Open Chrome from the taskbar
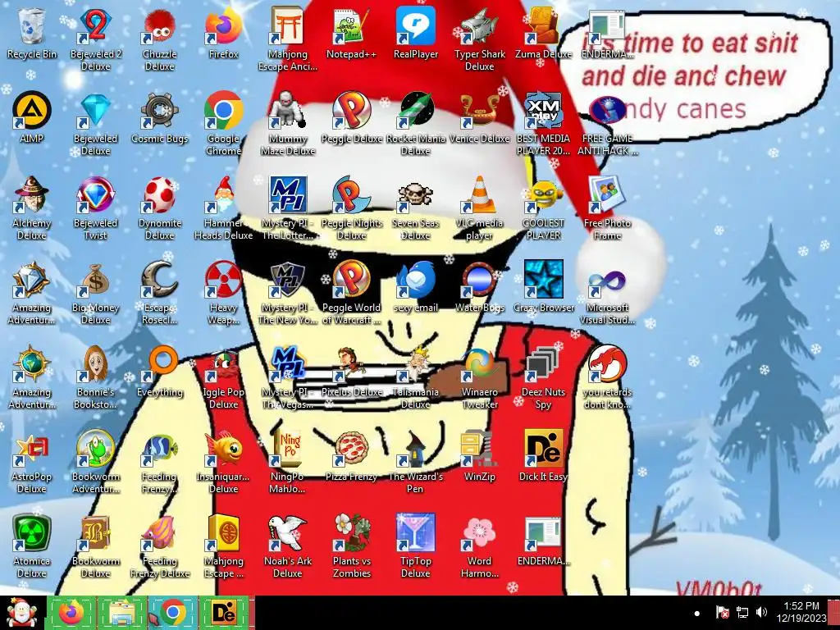Image resolution: width=840 pixels, height=630 pixels. 172,613
